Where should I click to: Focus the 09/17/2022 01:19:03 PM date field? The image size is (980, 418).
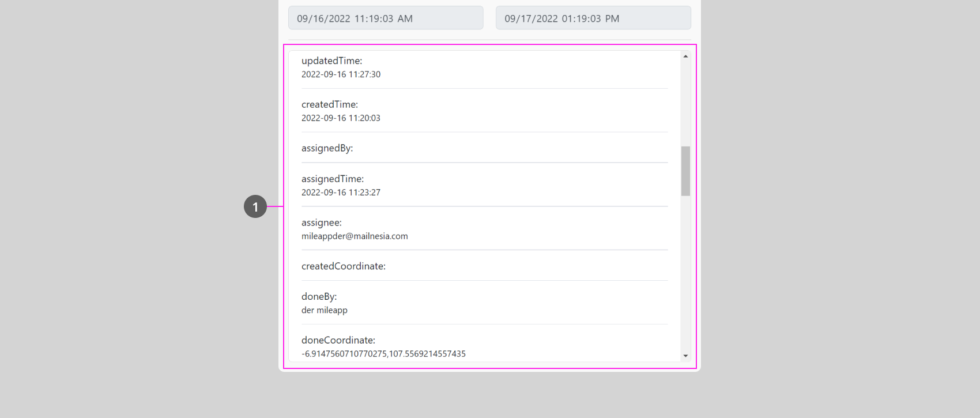click(x=593, y=18)
